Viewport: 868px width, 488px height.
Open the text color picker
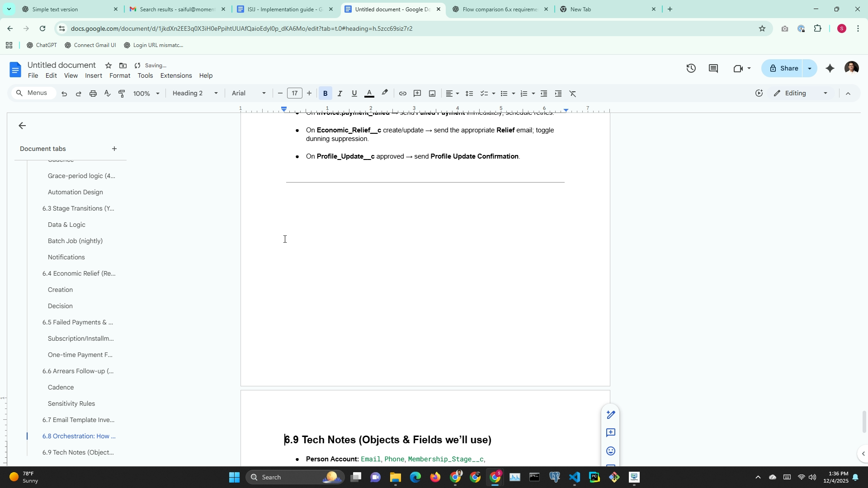369,94
